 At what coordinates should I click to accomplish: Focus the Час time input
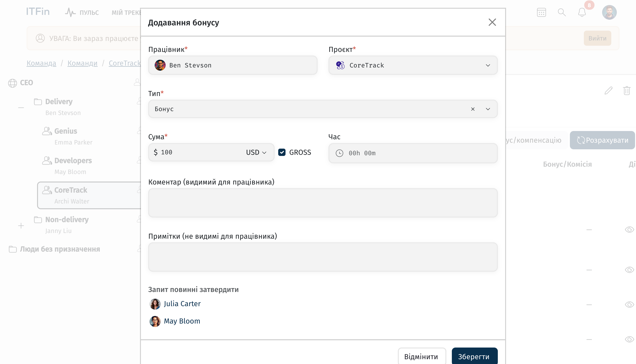[413, 153]
